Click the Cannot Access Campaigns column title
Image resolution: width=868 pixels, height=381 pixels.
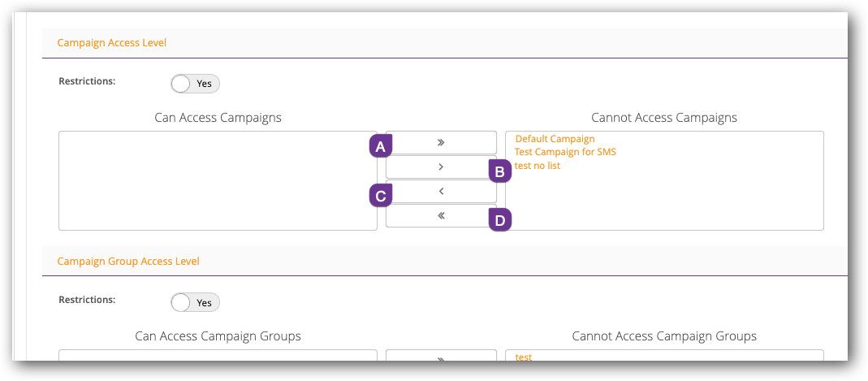pos(663,118)
